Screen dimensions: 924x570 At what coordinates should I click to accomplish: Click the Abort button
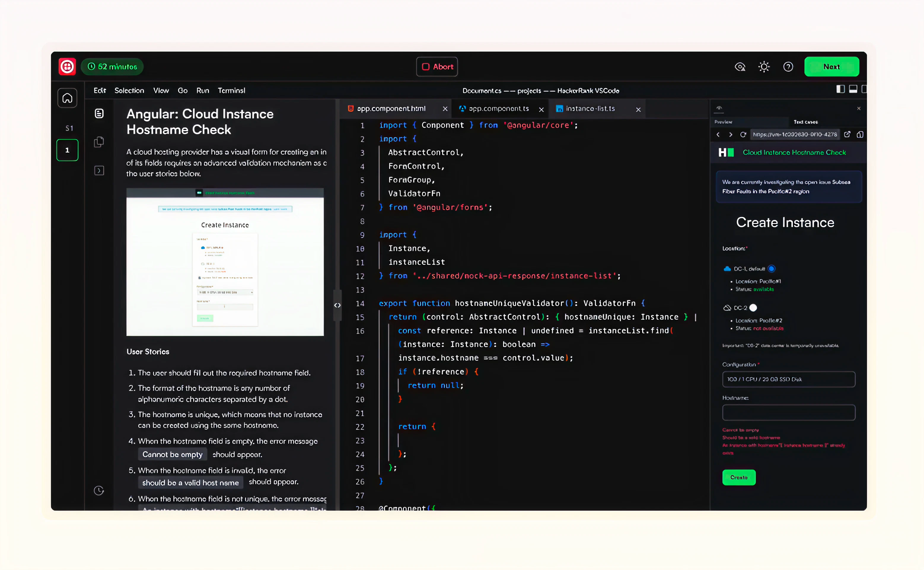(x=437, y=66)
